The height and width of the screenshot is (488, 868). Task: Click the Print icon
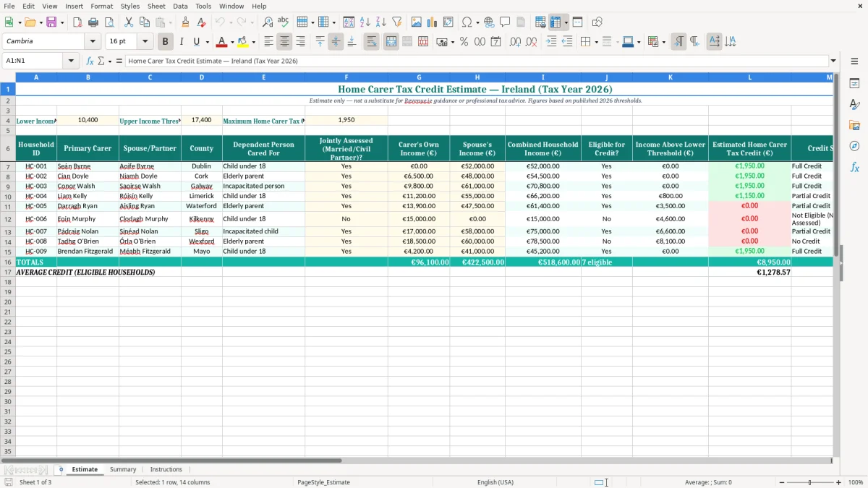pyautogui.click(x=93, y=22)
